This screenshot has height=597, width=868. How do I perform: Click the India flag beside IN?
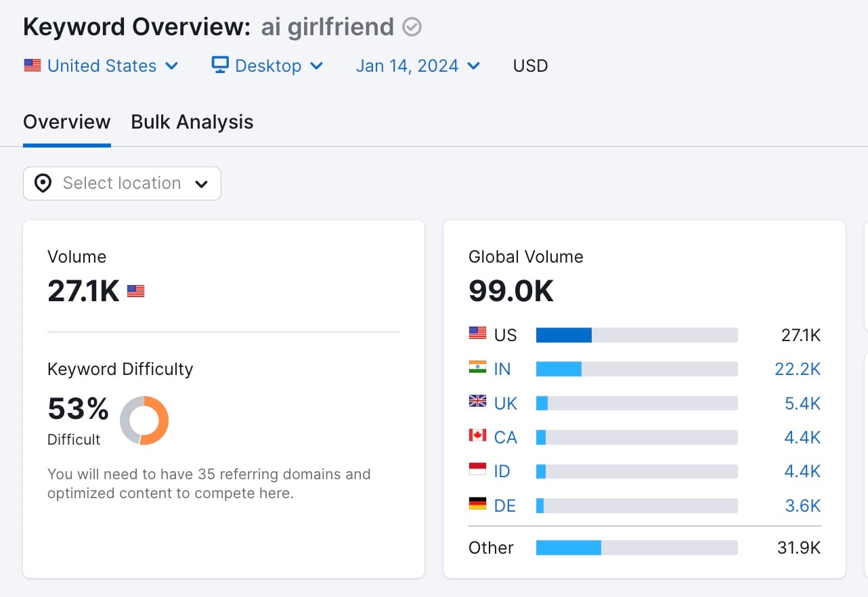point(477,368)
